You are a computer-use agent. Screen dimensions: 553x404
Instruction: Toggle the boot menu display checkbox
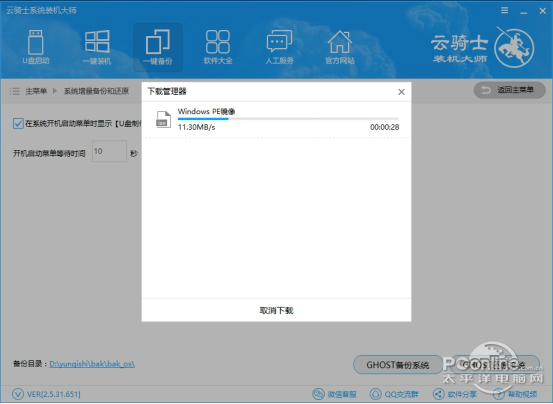click(x=18, y=123)
